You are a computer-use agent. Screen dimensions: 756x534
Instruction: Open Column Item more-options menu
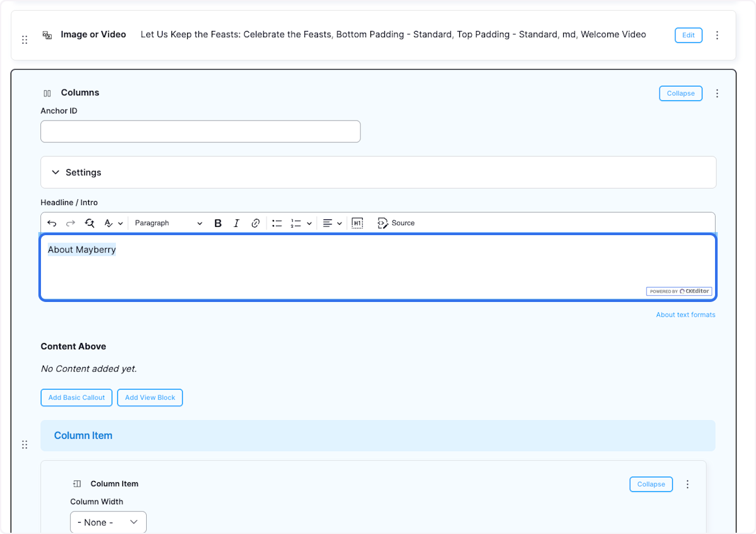[x=687, y=484]
